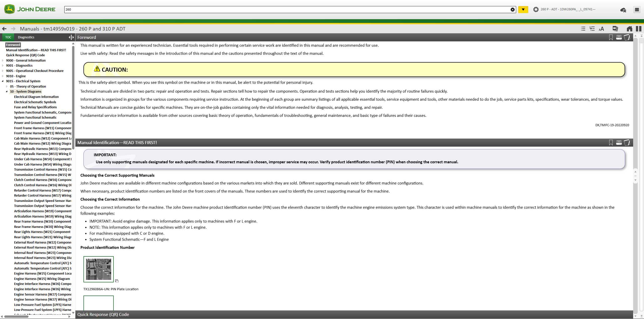
Task: Collapse the 10 - System Diagrams node
Action: coord(7,92)
